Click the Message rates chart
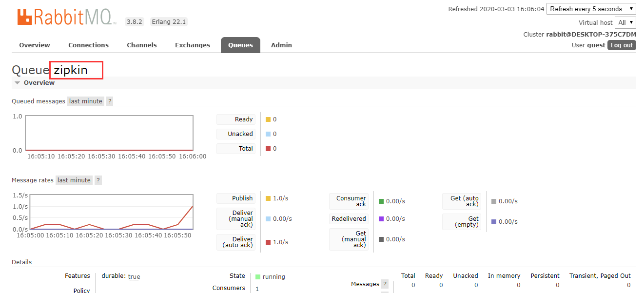Viewport: 644px width, 293px height. coord(112,212)
